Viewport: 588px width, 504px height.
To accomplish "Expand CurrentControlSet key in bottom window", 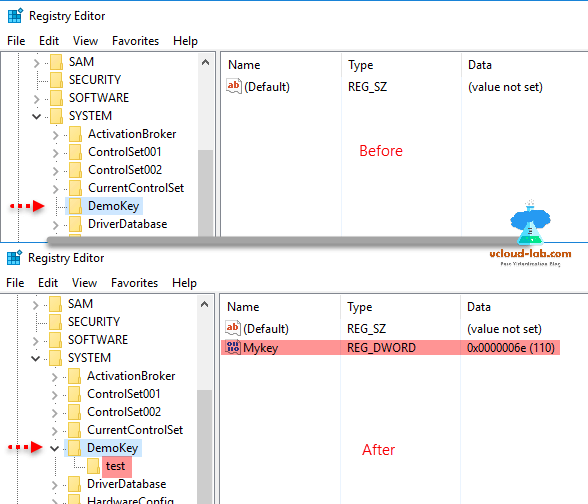I will (54, 430).
